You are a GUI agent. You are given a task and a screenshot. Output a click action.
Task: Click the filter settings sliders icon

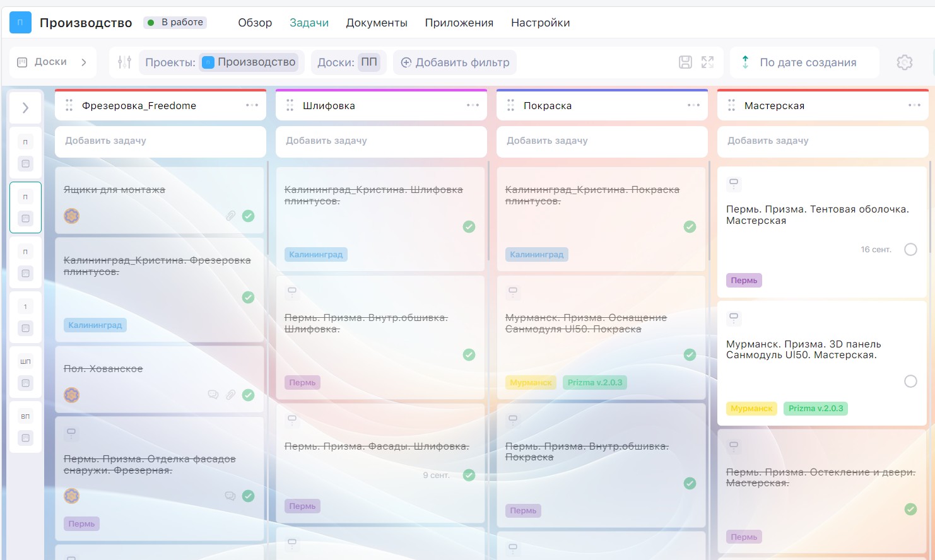[x=124, y=62]
